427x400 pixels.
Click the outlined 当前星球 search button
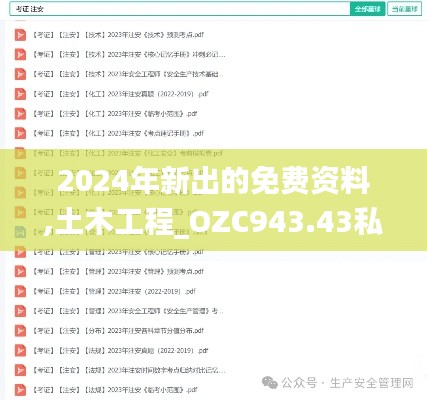[x=405, y=9]
